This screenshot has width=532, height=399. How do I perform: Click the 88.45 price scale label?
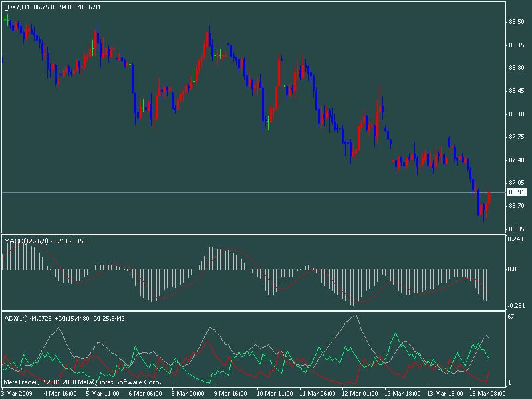(x=517, y=91)
